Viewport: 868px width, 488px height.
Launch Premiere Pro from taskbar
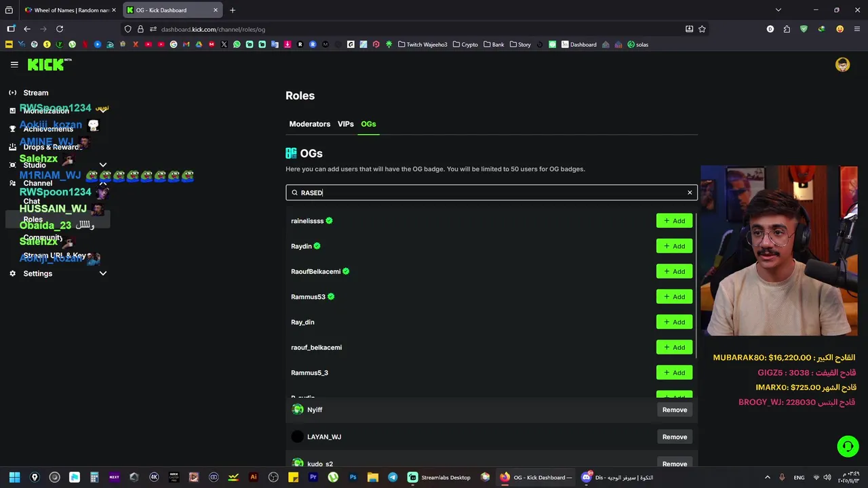313,477
